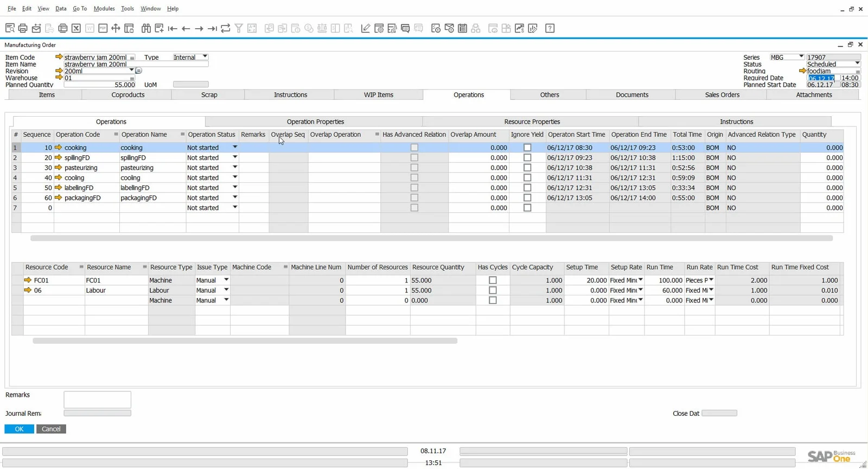Tick Ignore Yield checkbox for spillingFD row
This screenshot has height=469, width=868.
point(527,157)
